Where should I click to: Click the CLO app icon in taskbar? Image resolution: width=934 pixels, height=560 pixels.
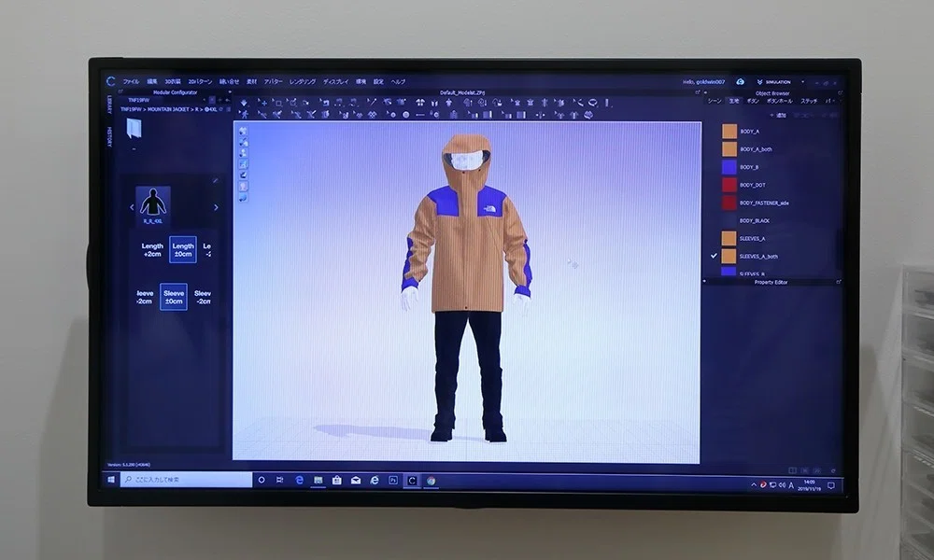tap(412, 481)
